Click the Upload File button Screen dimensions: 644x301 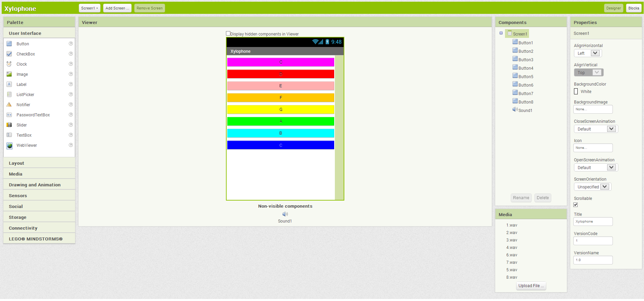click(531, 286)
